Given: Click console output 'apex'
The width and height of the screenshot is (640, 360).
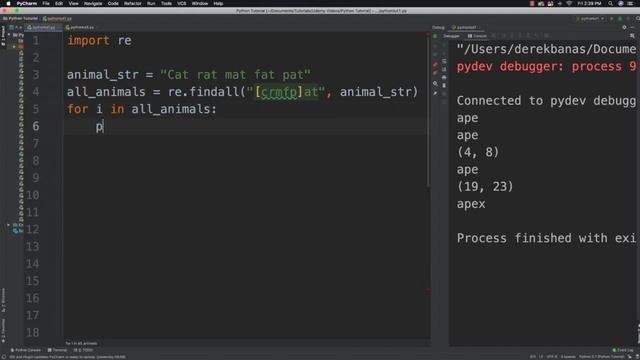Looking at the screenshot, I should coord(471,204).
